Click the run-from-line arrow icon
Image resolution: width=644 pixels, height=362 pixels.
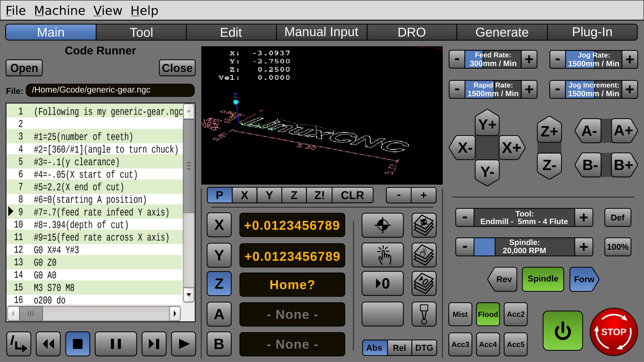[x=19, y=344]
